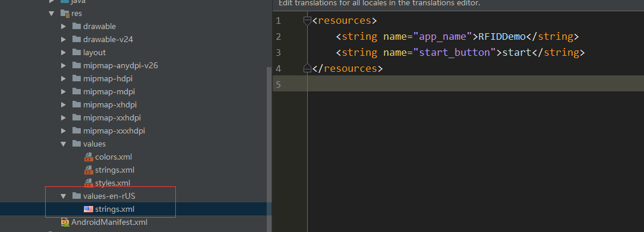Expand the mipmap-hdpi folder arrow
The width and height of the screenshot is (644, 232).
click(x=63, y=79)
